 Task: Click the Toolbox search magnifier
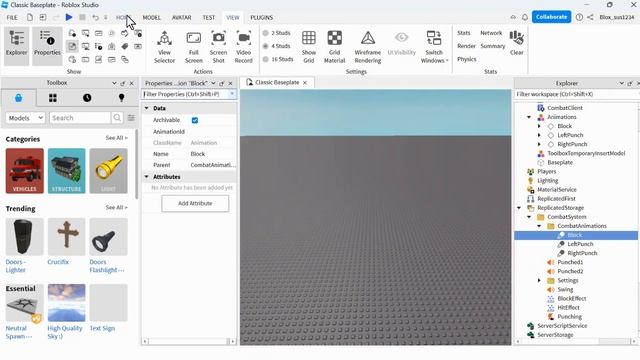point(117,118)
